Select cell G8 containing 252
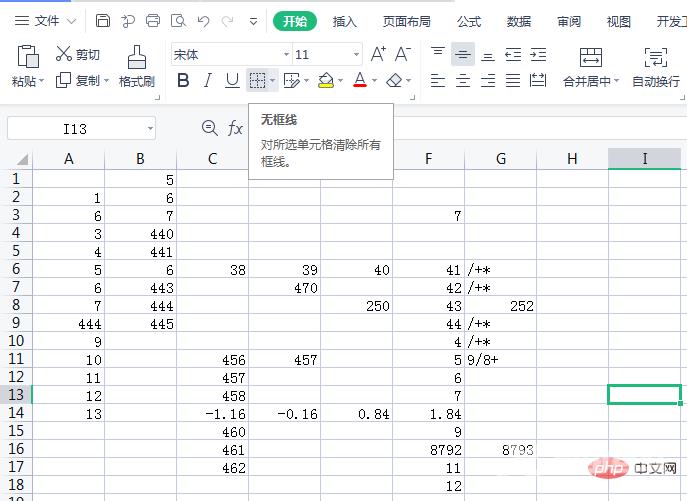Screen dimensions: 687x501 [500, 305]
